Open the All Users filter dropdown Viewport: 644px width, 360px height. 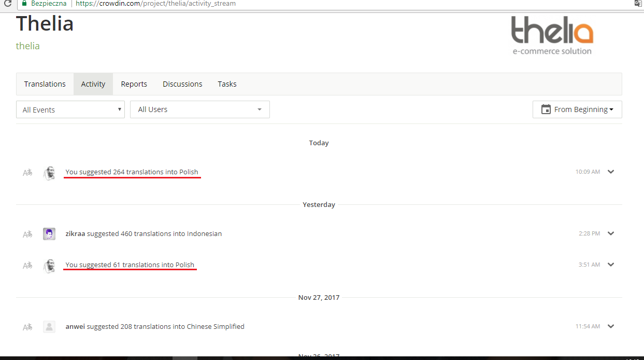[x=200, y=109]
